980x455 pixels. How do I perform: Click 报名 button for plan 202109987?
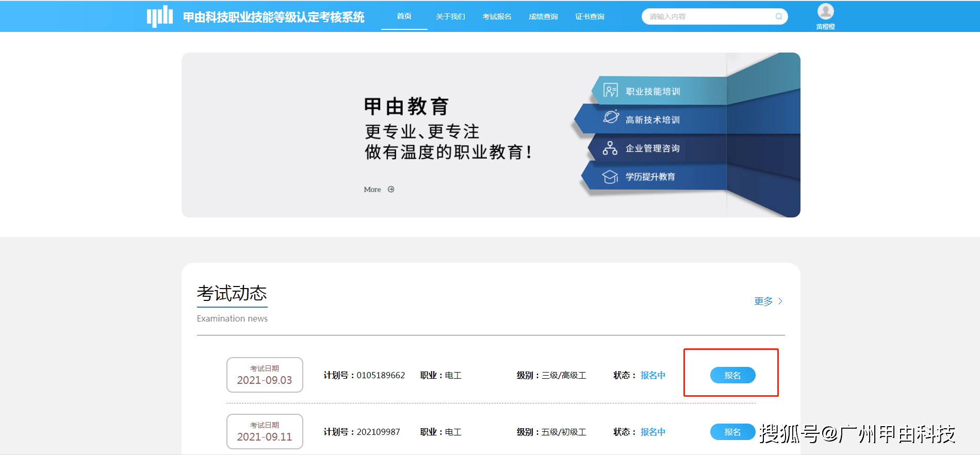tap(733, 432)
